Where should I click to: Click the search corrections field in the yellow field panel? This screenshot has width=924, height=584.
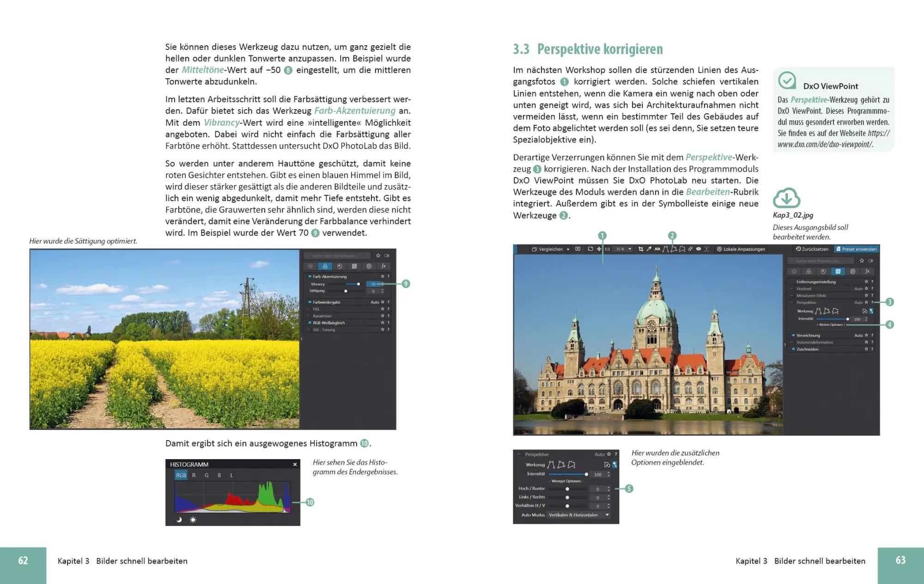coord(337,256)
